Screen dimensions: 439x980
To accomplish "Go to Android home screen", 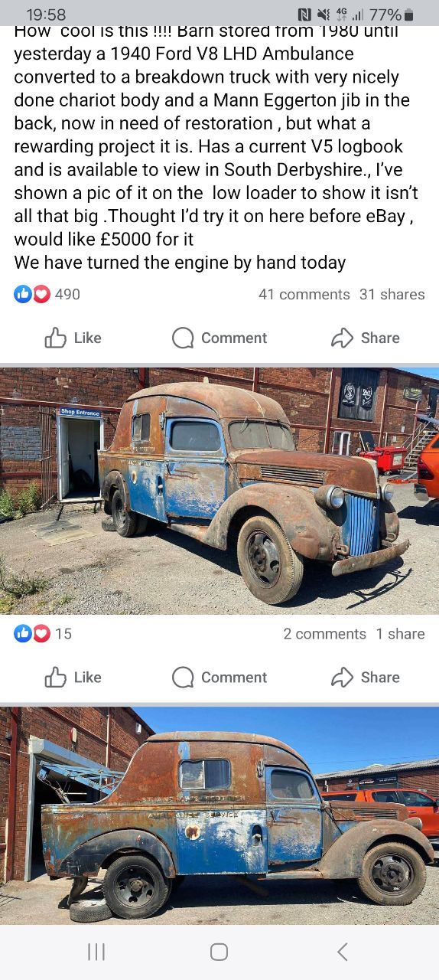I will [x=219, y=952].
